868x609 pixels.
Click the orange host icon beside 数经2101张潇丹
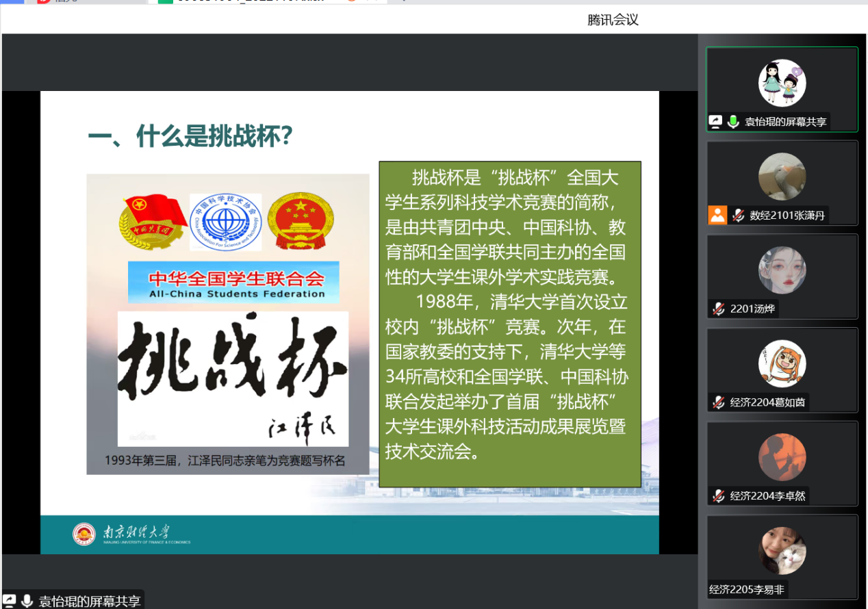[x=717, y=215]
